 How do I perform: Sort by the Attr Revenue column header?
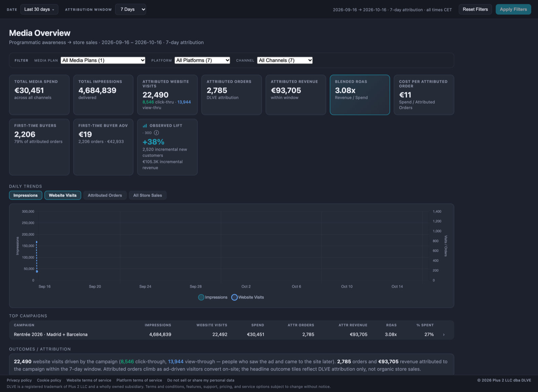pyautogui.click(x=353, y=325)
